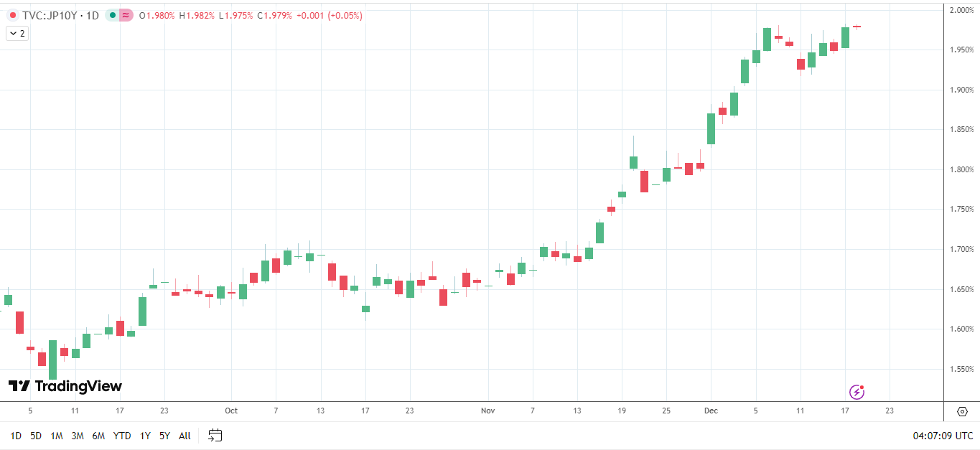Click the 2.000% label on price axis
This screenshot has height=450, width=980.
click(961, 10)
